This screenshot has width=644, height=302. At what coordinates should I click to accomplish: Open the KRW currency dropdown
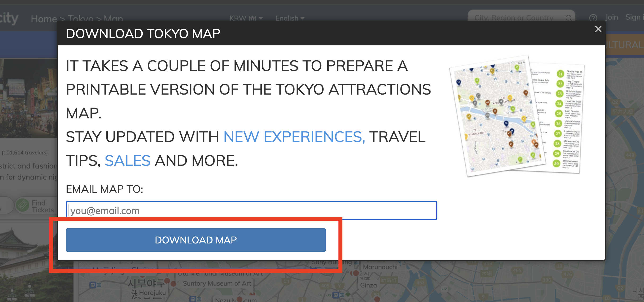click(246, 18)
